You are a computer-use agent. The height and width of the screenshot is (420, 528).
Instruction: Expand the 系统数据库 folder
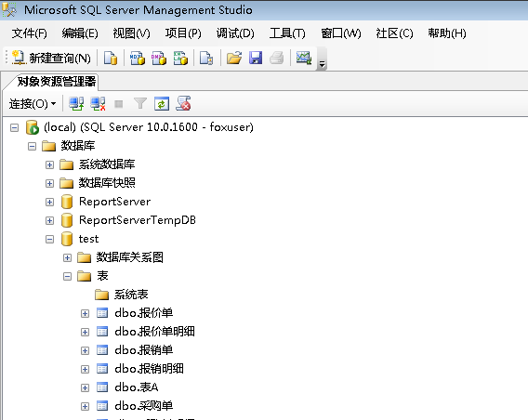(x=49, y=164)
